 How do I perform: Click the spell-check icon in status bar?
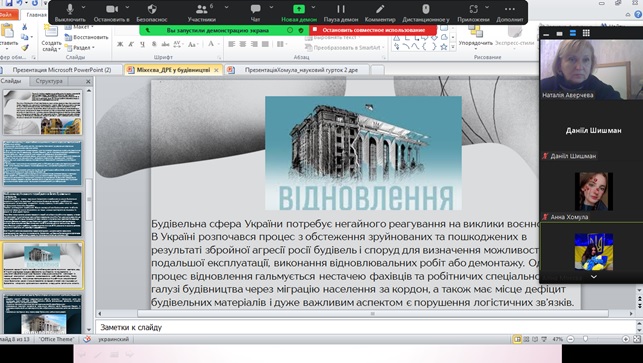point(87,340)
